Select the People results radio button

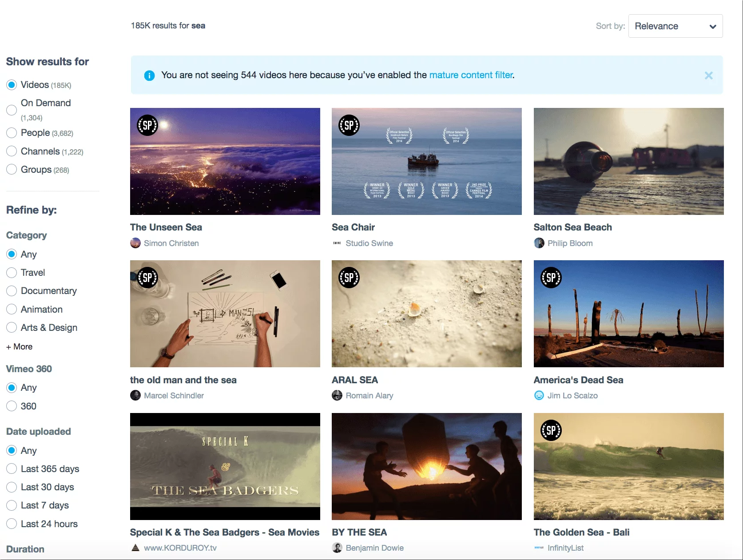point(12,133)
